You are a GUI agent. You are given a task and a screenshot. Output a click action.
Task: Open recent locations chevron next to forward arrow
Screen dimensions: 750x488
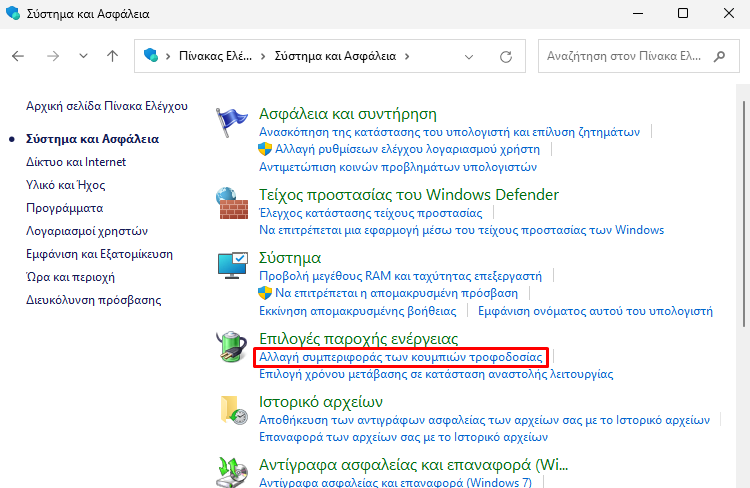click(83, 56)
